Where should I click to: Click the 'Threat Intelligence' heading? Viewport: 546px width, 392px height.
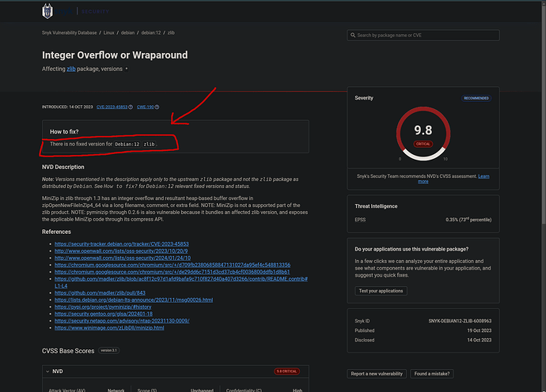tap(376, 206)
